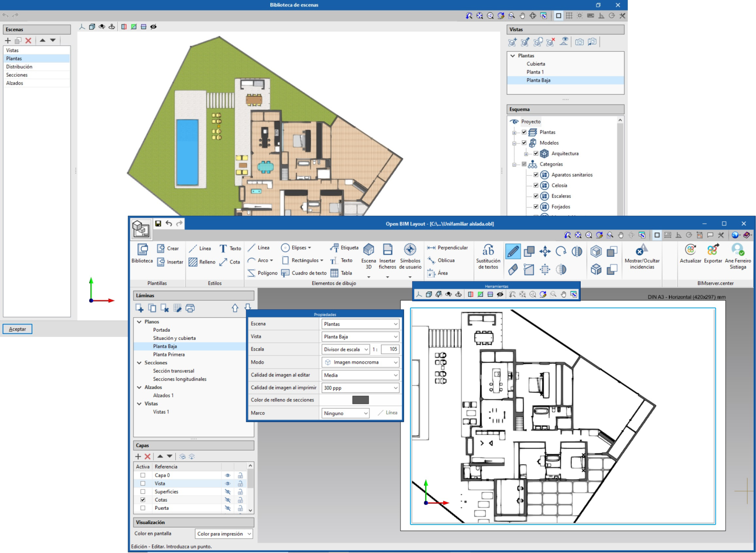
Task: Uncheck Escaleras category in the Esquema tree
Action: tap(536, 196)
